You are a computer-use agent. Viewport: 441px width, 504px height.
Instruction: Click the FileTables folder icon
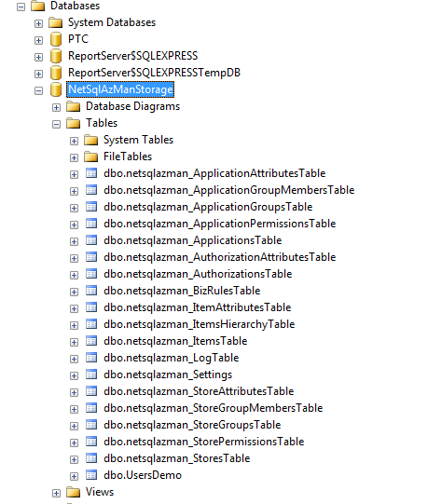(x=91, y=157)
